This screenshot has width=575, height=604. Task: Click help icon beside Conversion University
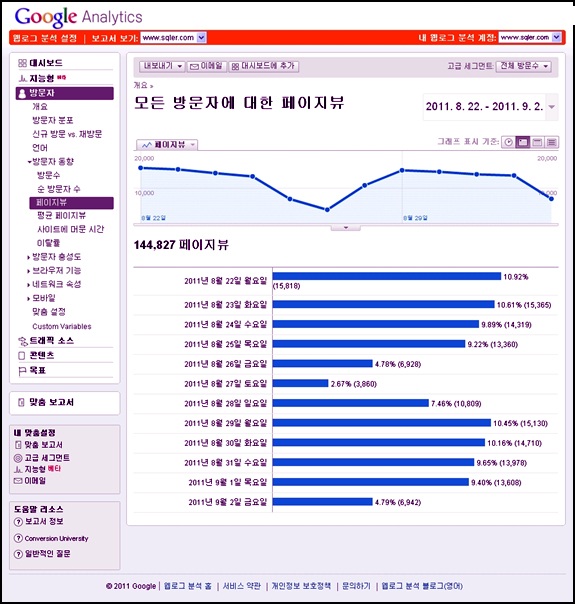click(18, 538)
